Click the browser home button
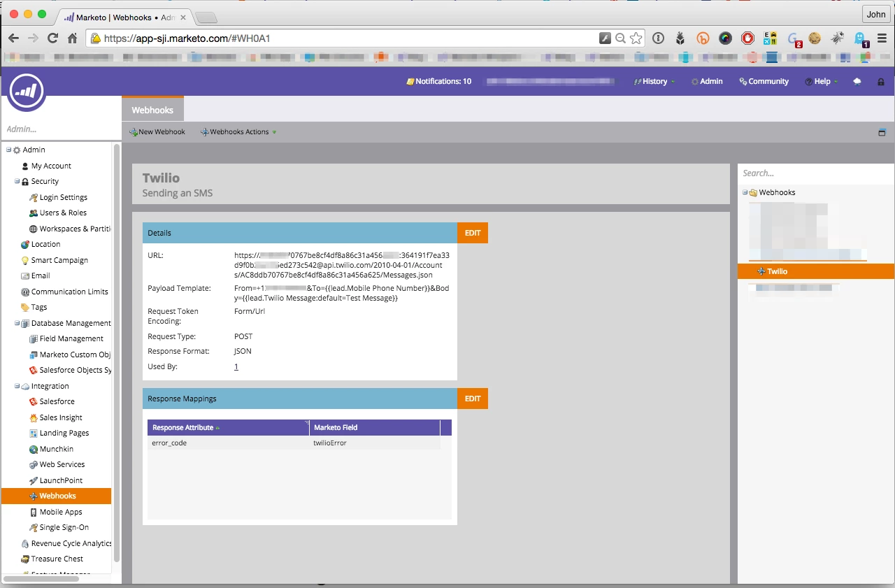This screenshot has width=895, height=588. 72,38
